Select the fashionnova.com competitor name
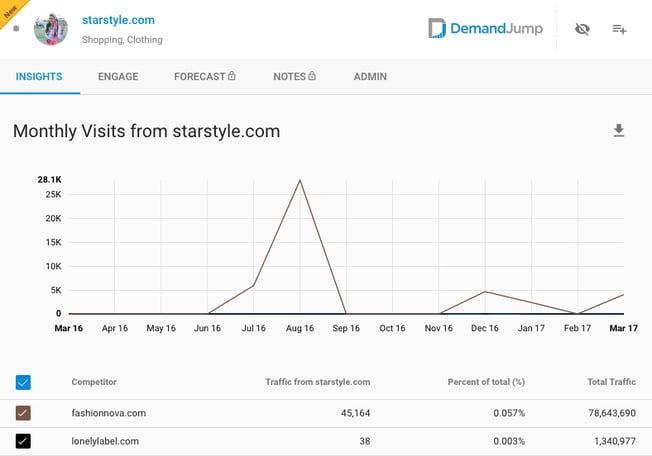The height and width of the screenshot is (456, 652). [x=109, y=413]
